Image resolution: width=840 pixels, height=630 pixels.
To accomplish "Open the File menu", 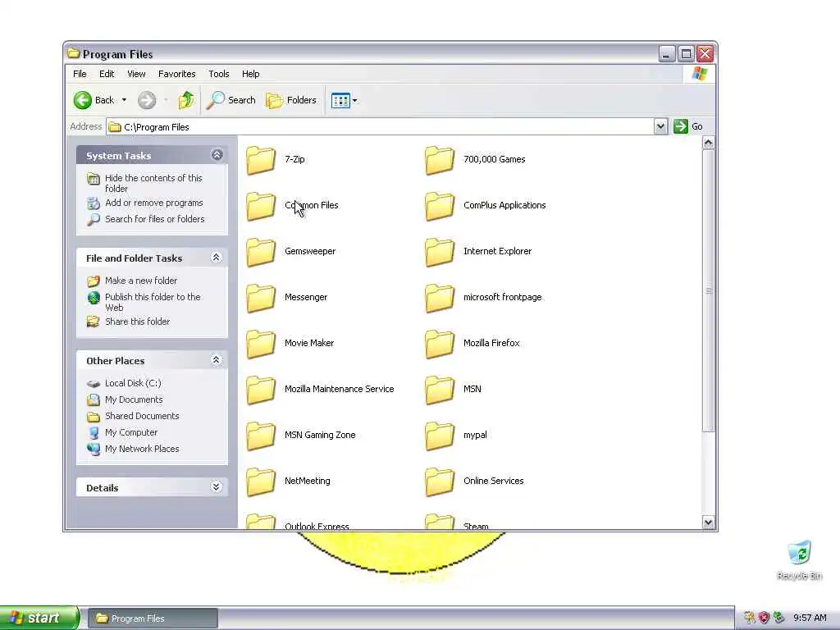I will pos(80,74).
